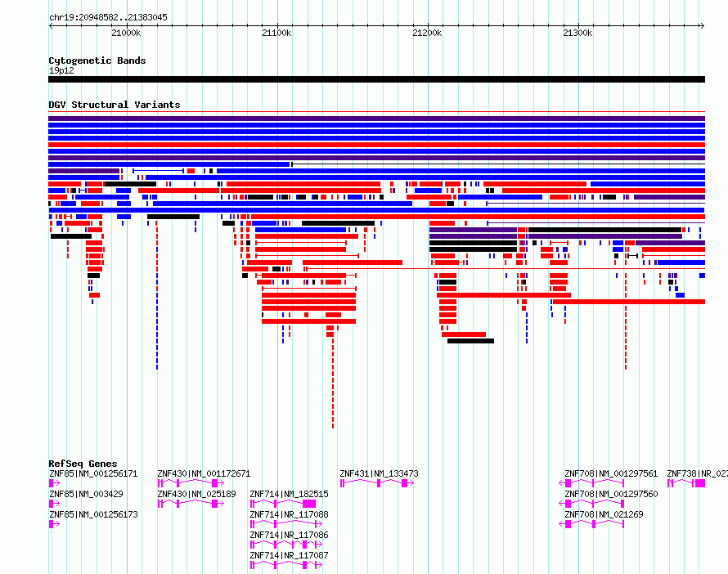This screenshot has height=574, width=728.
Task: Select ZNF85 NM_003429 gene glyph
Action: 54,504
